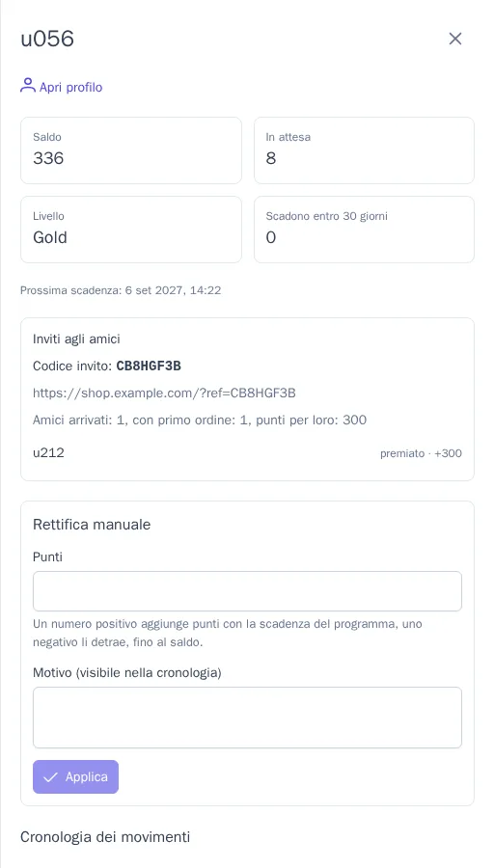Click the Rettifica manuale heading
The height and width of the screenshot is (868, 494).
pos(92,525)
